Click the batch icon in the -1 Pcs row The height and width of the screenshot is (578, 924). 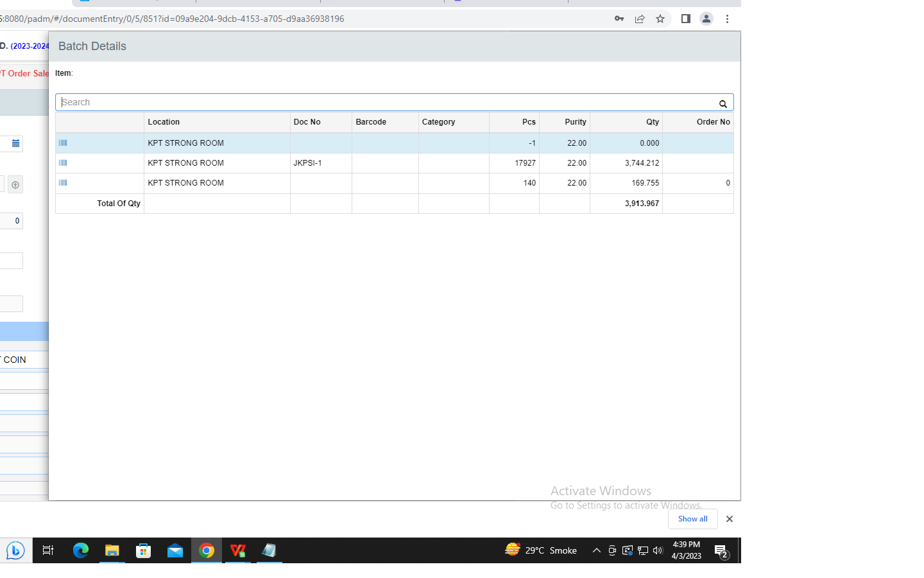pyautogui.click(x=63, y=143)
